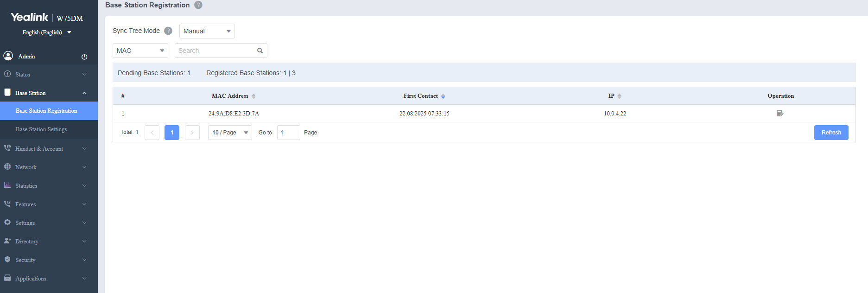Click edit icon for base 24:9A:D8:E2:3D:7A
Screen dimensions: 868x293
(x=780, y=113)
